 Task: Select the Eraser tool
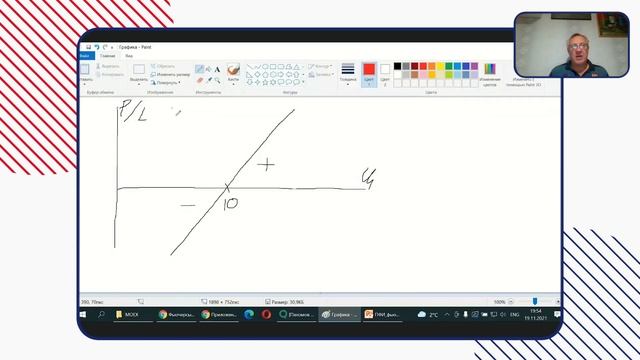200,80
